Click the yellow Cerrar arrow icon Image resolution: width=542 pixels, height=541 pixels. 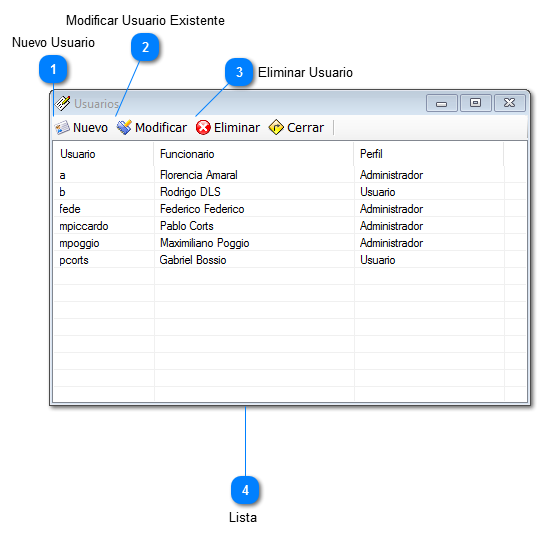276,128
